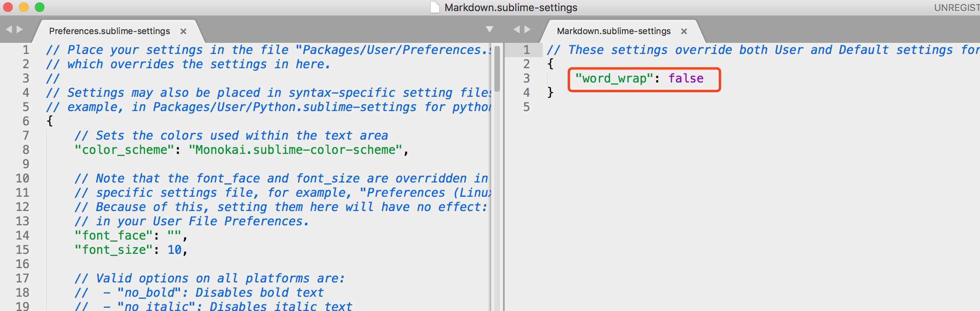Click left pane's next tab arrow
980x311 pixels.
[x=20, y=29]
